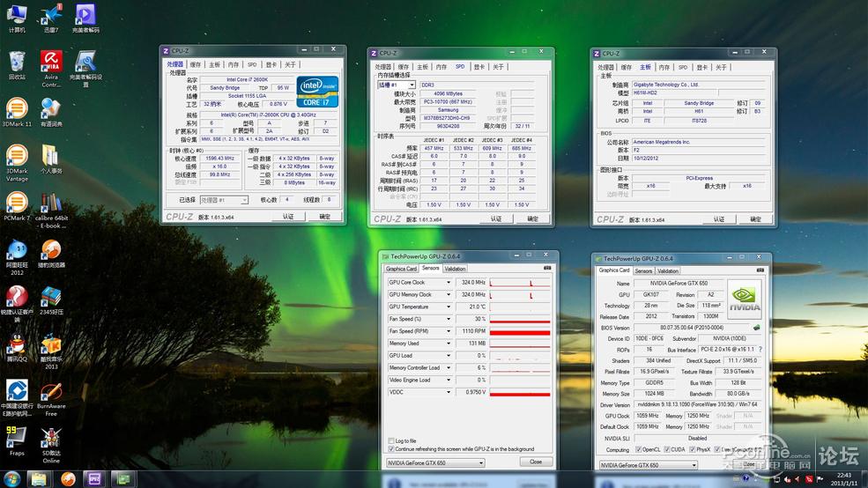Open calibre 64bit E-book shortcut
The image size is (868, 488).
tap(51, 210)
